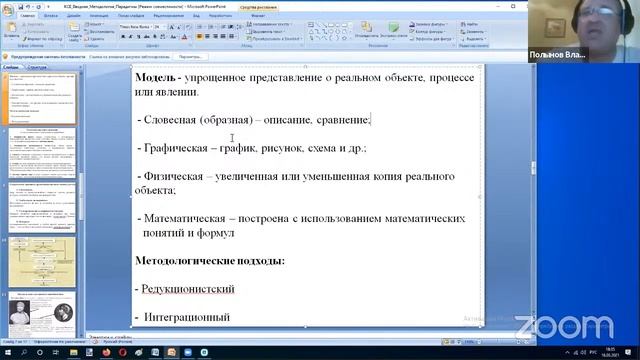Image resolution: width=640 pixels, height=360 pixels.
Task: Click the taskbar Search magnifier icon
Action: (24, 352)
